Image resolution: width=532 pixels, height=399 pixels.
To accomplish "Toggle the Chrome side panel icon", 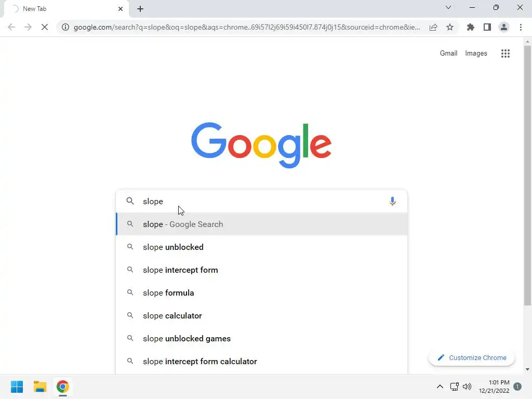I will pos(487,27).
